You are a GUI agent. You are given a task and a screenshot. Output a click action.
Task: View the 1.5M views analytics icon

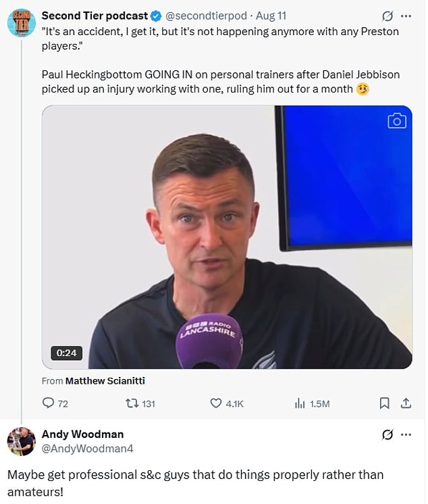(x=301, y=403)
